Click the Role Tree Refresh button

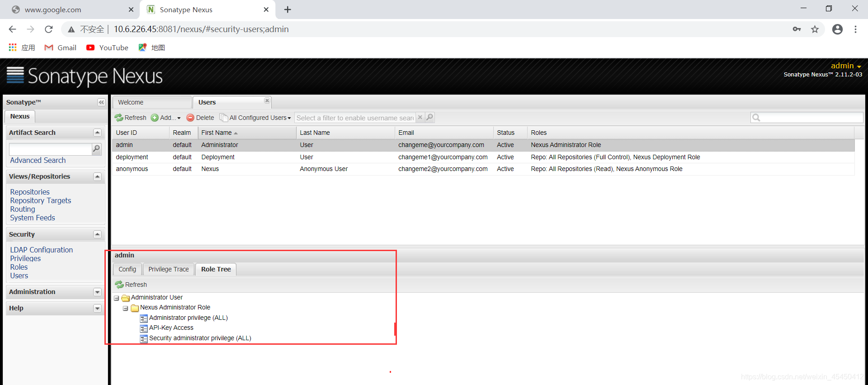point(131,285)
